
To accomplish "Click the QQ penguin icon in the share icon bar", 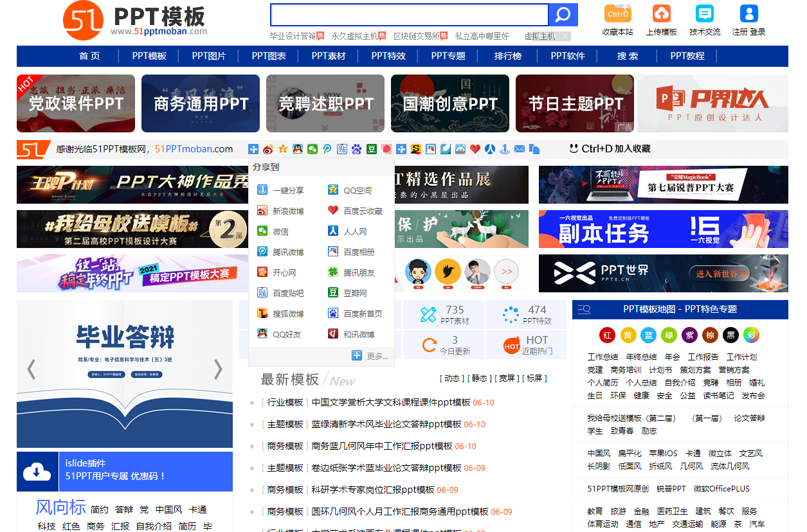I will coord(298,149).
